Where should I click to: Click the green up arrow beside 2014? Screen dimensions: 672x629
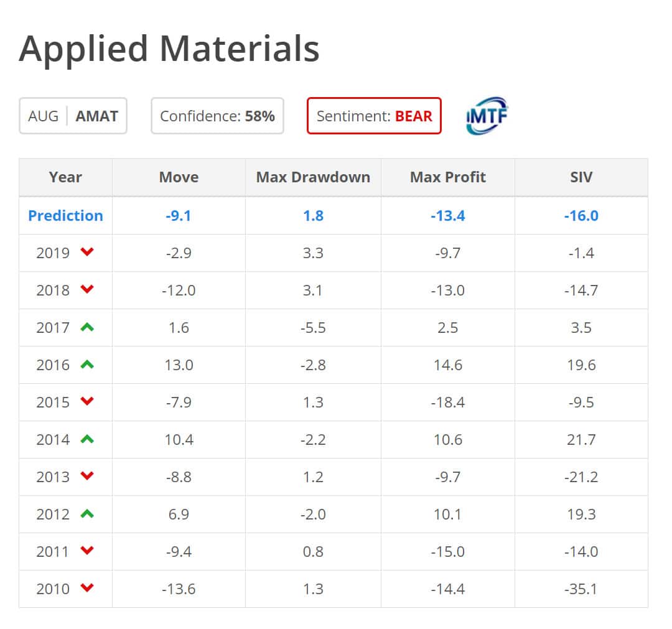coord(87,439)
